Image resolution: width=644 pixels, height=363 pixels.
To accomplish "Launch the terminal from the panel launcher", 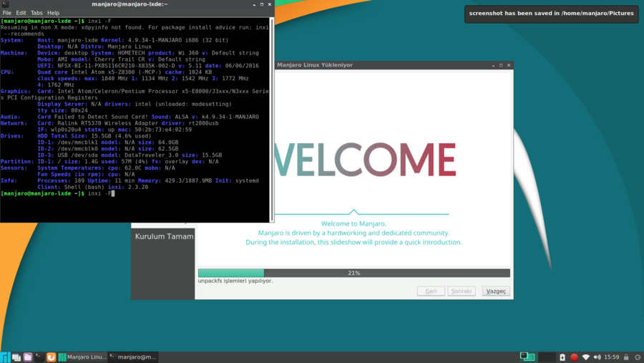I will pos(39,357).
